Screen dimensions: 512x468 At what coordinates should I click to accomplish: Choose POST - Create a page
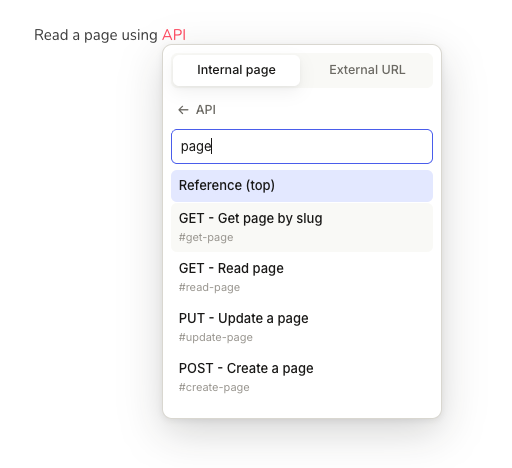pyautogui.click(x=302, y=377)
